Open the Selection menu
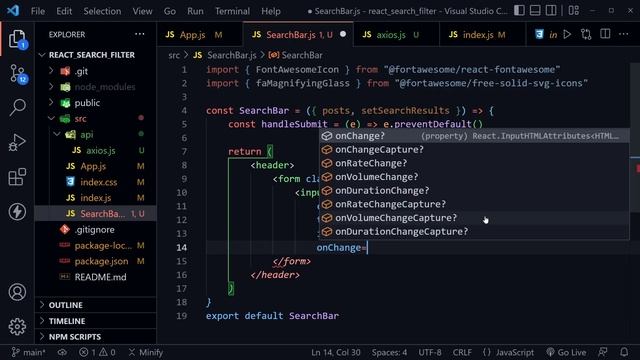640x360 pixels. (102, 11)
